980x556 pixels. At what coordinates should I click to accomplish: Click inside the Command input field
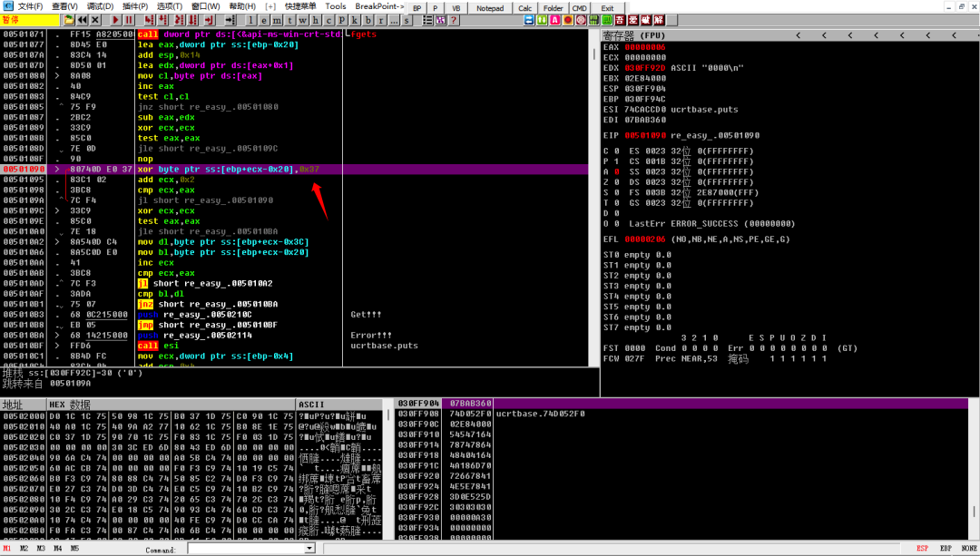coord(246,549)
